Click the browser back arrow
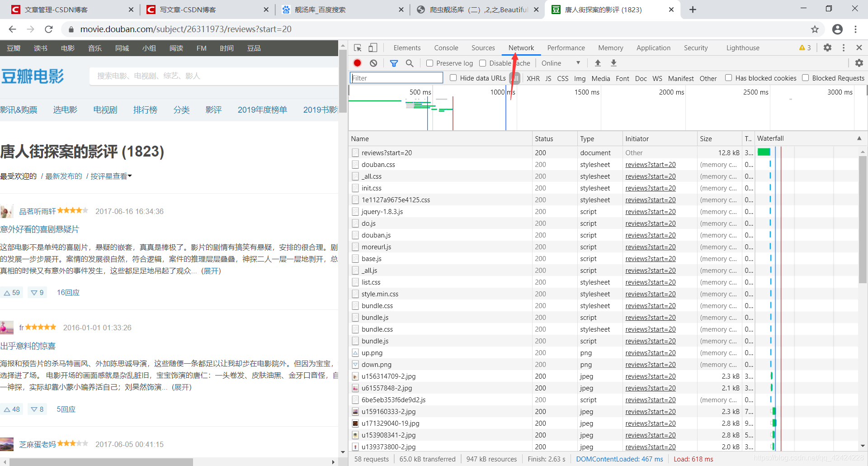The height and width of the screenshot is (466, 868). 12,29
